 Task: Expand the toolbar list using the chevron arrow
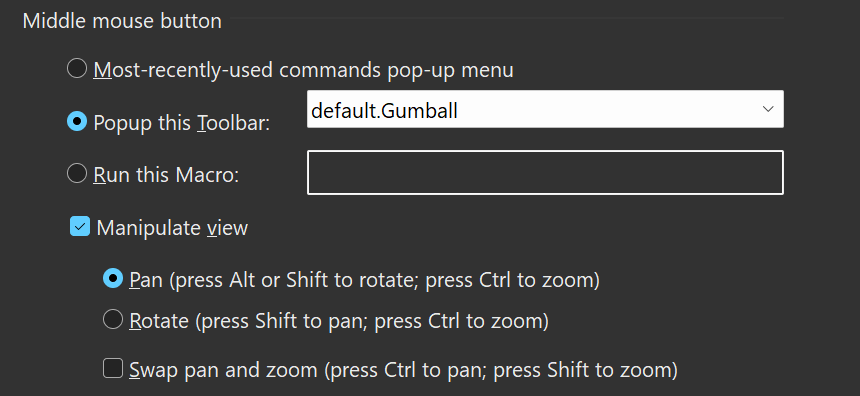click(x=768, y=109)
